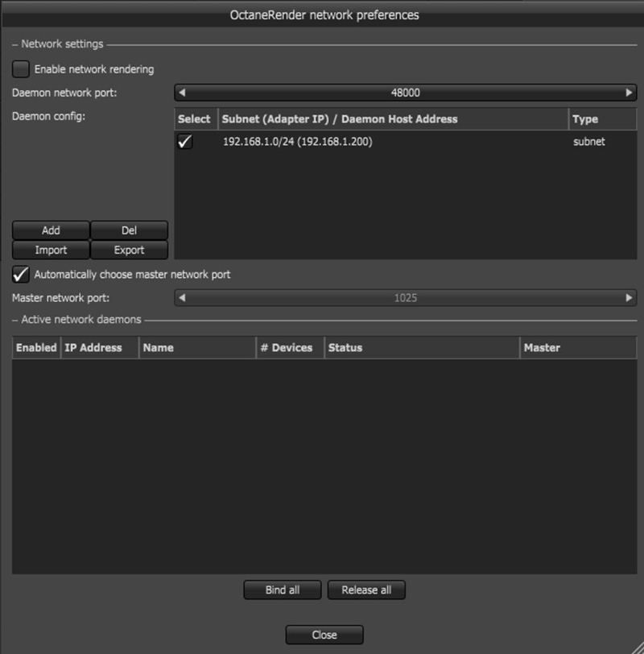Viewport: 644px width, 654px height.
Task: Click the Daemon network port 48000 field
Action: coord(405,93)
